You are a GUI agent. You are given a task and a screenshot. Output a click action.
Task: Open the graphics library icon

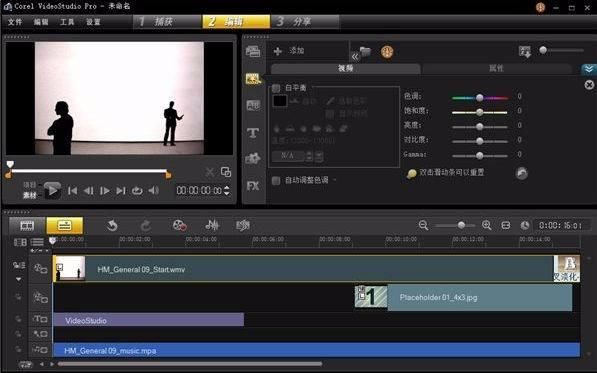click(253, 158)
